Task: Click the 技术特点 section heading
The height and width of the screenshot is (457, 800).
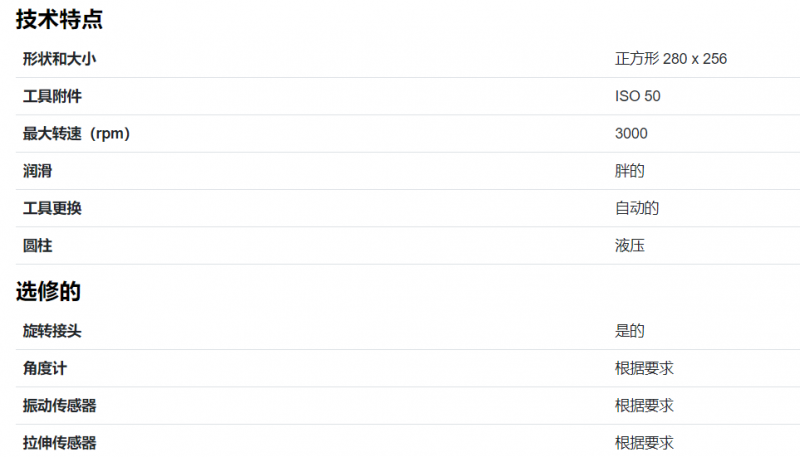Action: [59, 20]
